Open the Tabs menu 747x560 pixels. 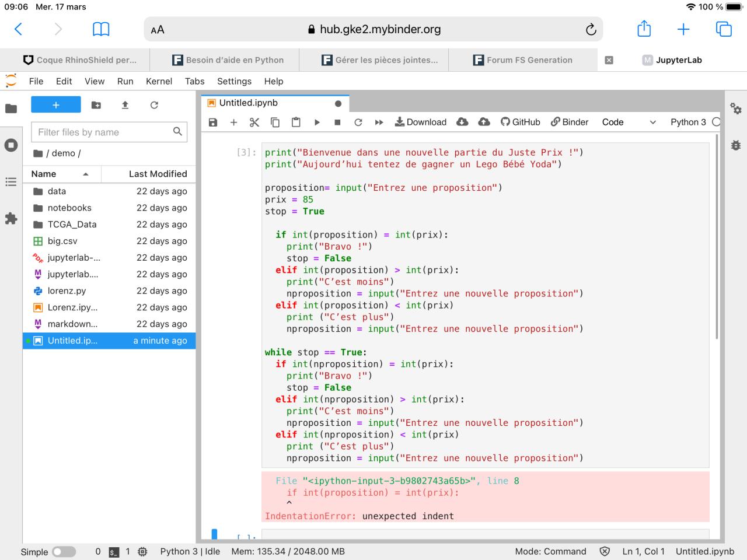coord(195,81)
